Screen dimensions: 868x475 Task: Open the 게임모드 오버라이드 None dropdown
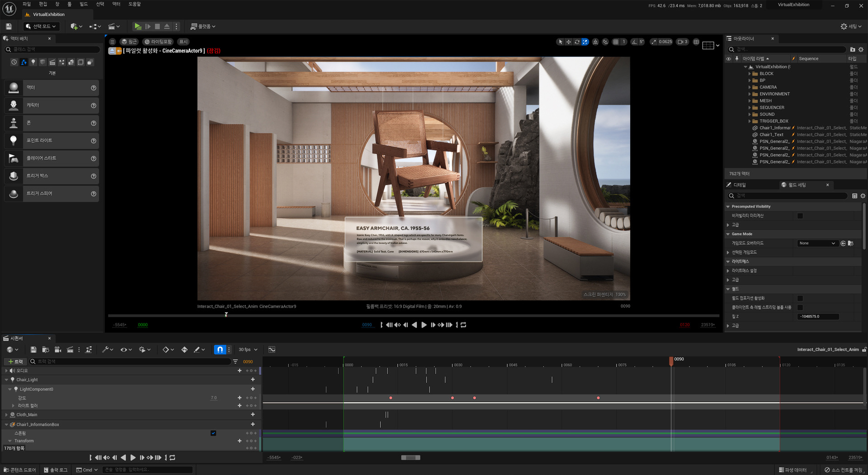pyautogui.click(x=817, y=243)
